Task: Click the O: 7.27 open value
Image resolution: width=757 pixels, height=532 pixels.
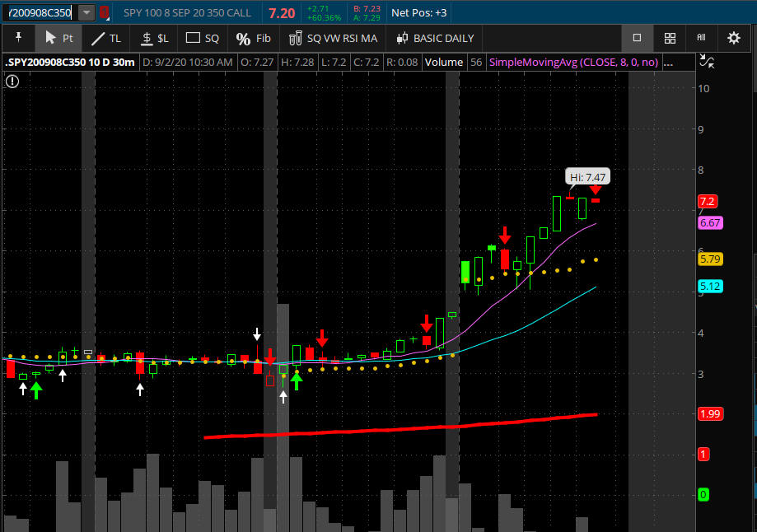Action: click(257, 63)
